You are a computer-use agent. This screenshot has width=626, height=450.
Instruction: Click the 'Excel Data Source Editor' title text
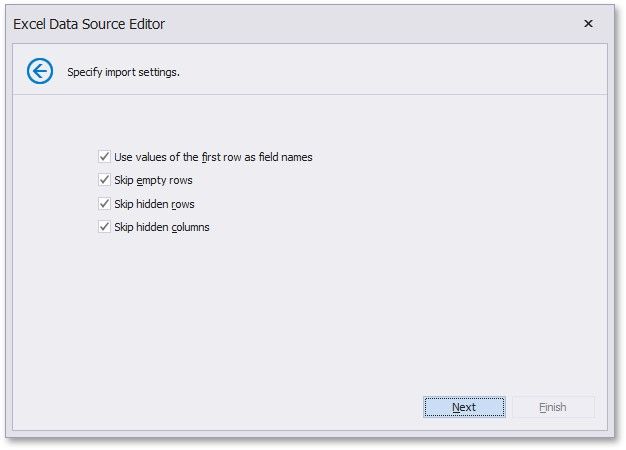pos(89,23)
